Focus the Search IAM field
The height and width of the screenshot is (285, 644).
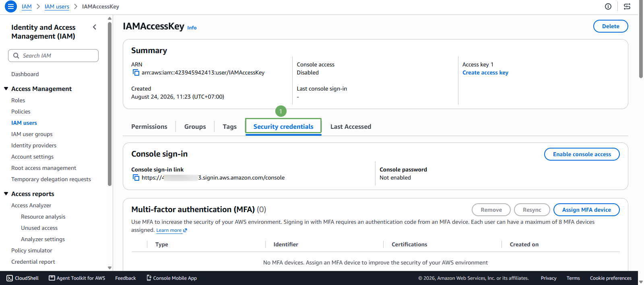pos(53,56)
